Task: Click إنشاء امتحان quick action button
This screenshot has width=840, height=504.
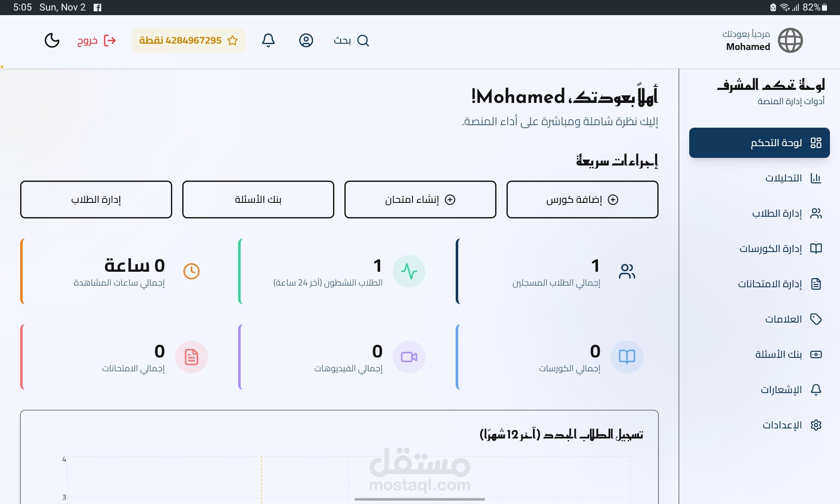Action: click(x=420, y=199)
